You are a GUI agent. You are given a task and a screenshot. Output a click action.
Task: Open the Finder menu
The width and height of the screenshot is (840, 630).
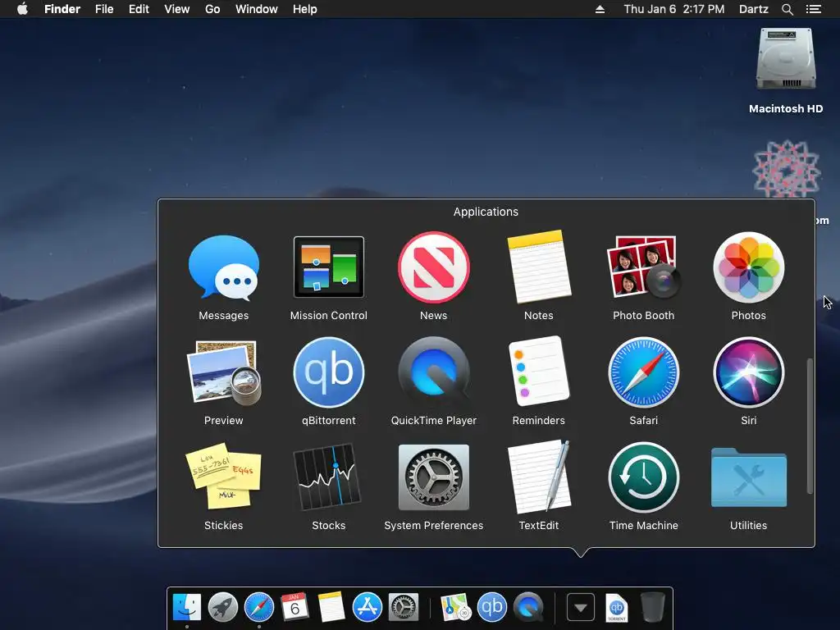tap(62, 9)
